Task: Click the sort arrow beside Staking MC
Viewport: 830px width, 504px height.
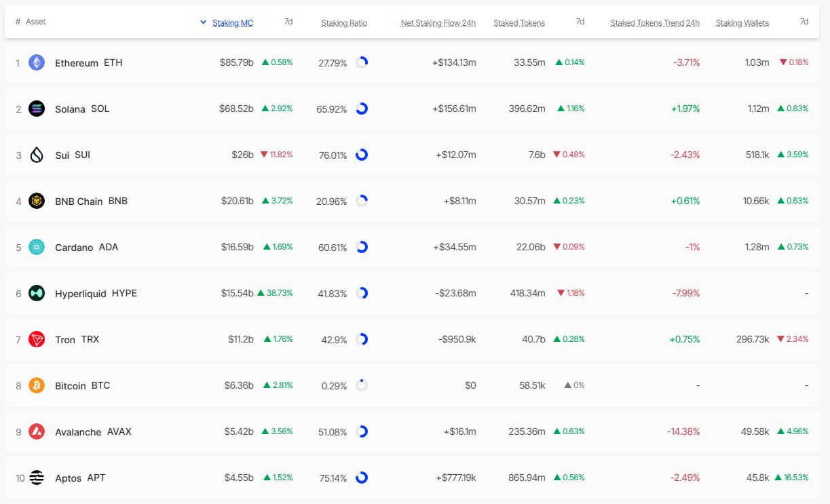Action: pos(203,22)
